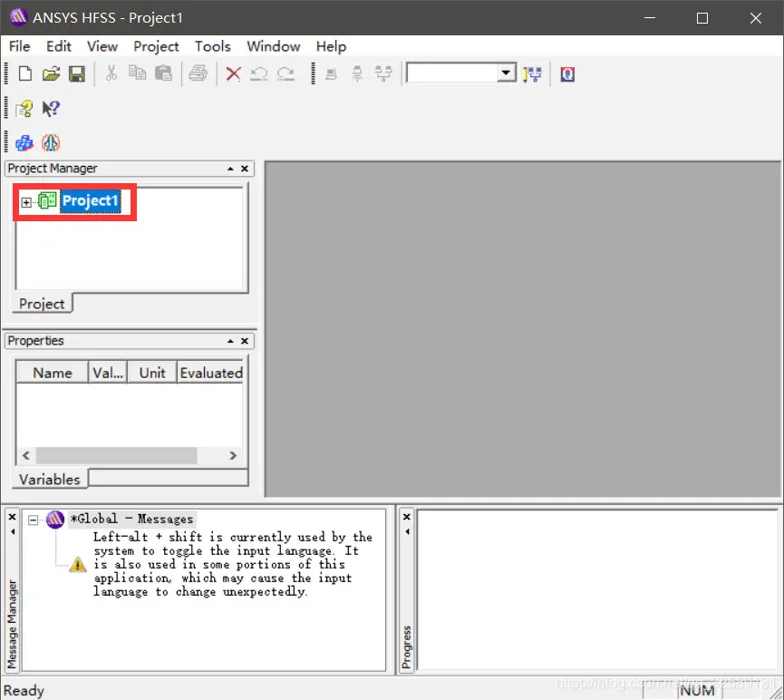
Task: Click the Name column header
Action: click(53, 373)
